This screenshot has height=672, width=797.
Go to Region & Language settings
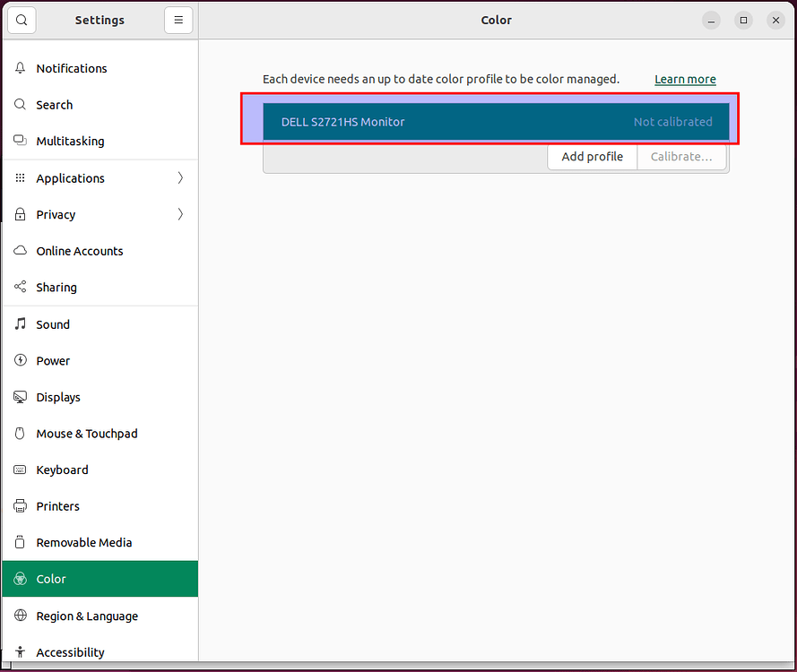point(87,616)
